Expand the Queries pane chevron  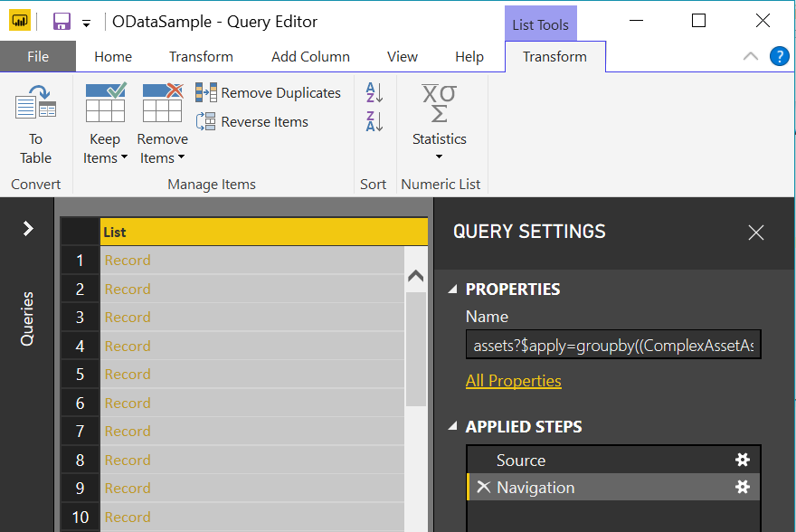click(28, 228)
